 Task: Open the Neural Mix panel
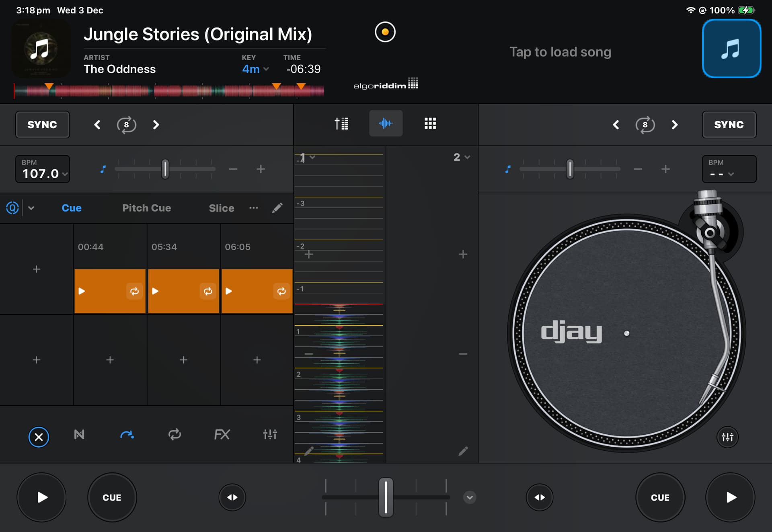point(79,435)
